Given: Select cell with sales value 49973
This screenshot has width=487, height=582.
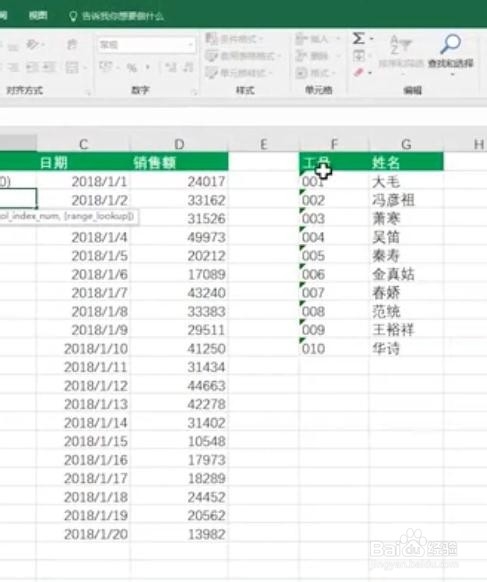Looking at the screenshot, I should (179, 237).
